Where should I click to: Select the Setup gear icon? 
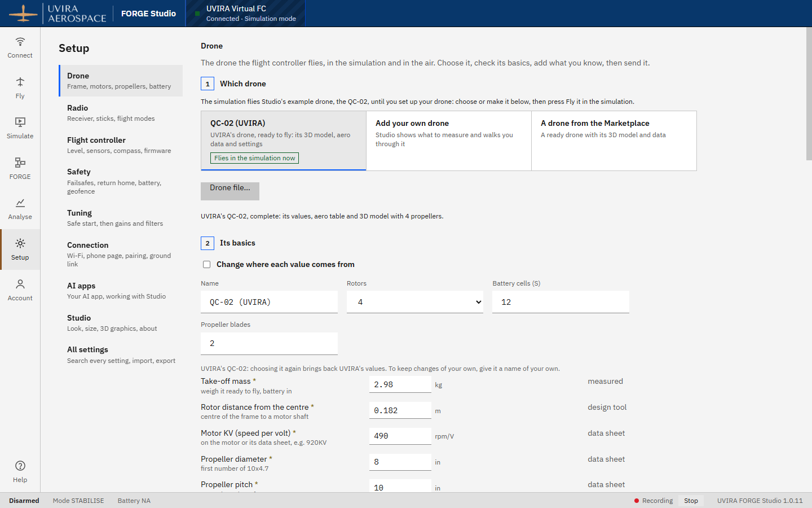[20, 243]
